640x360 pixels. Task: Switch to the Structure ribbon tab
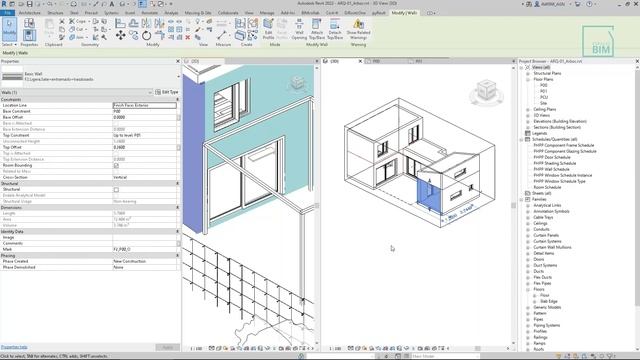(x=55, y=13)
